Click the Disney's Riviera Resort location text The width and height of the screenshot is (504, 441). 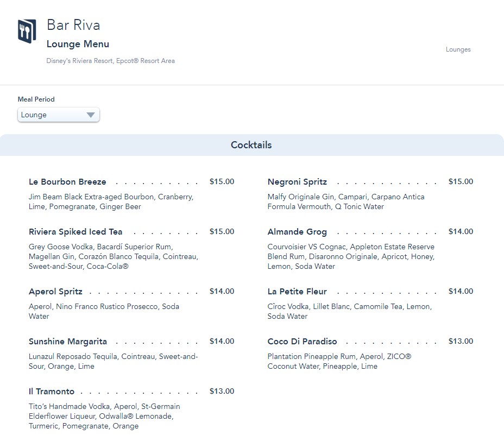pos(111,61)
